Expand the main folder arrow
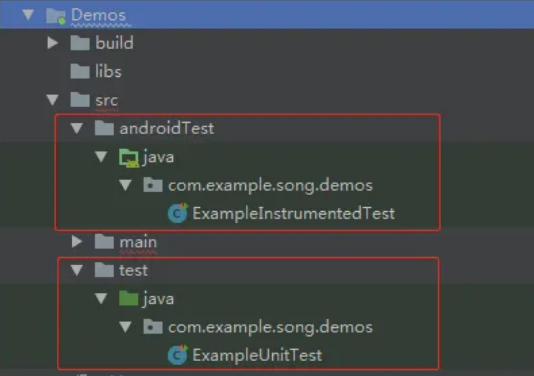 click(77, 241)
